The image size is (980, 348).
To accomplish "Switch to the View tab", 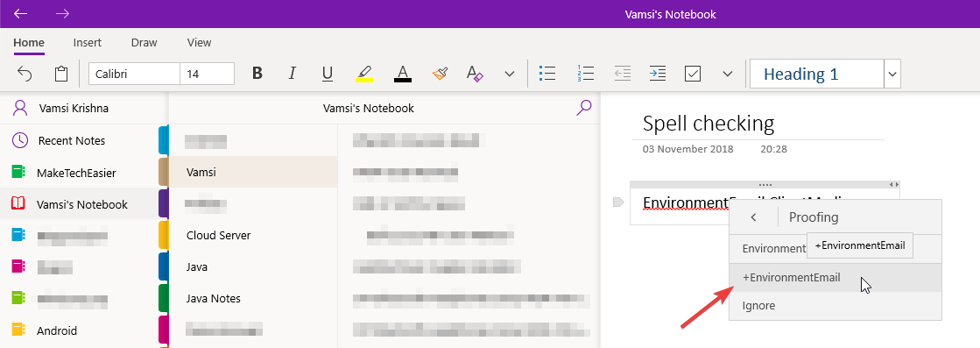I will click(199, 43).
